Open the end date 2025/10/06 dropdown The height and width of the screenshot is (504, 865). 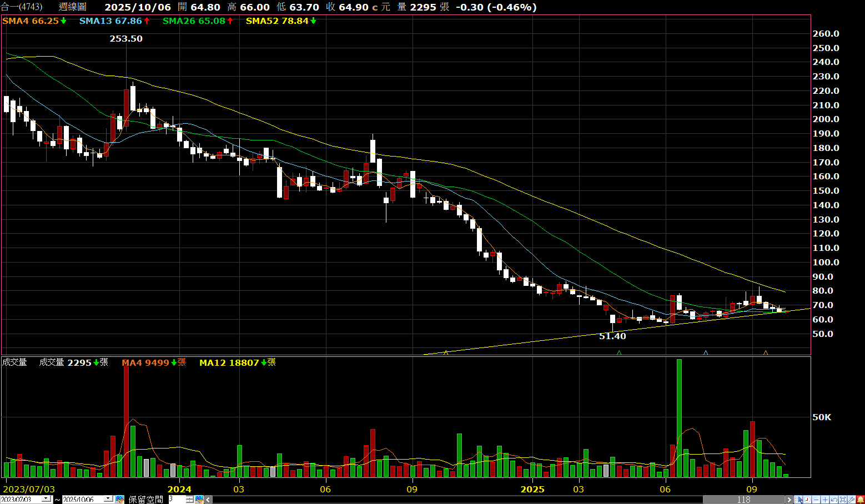(x=109, y=500)
